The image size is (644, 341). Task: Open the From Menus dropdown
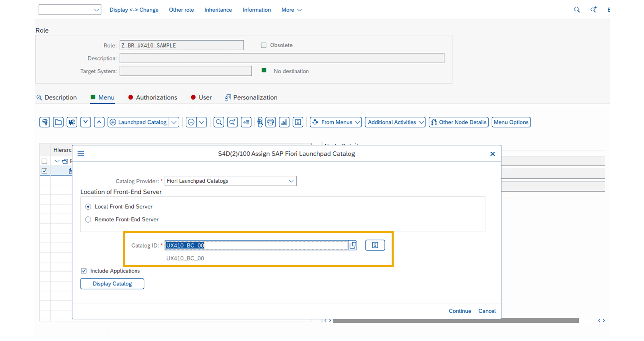click(x=336, y=122)
